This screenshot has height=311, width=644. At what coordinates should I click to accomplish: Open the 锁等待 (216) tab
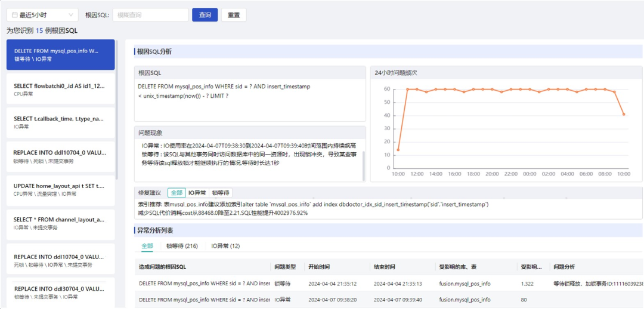coord(182,246)
